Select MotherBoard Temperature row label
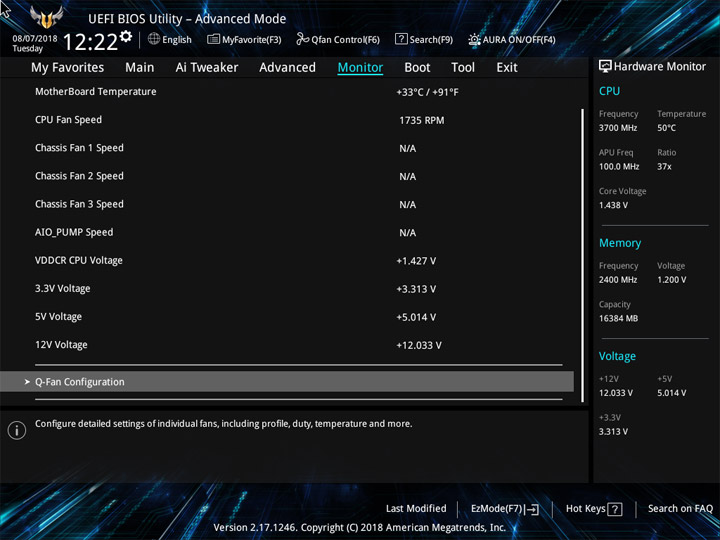 pos(96,91)
